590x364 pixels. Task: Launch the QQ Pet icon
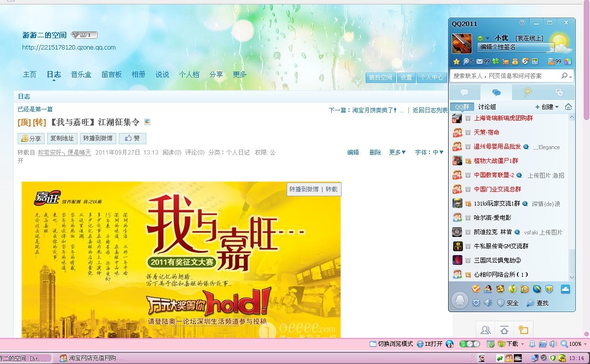click(x=500, y=289)
